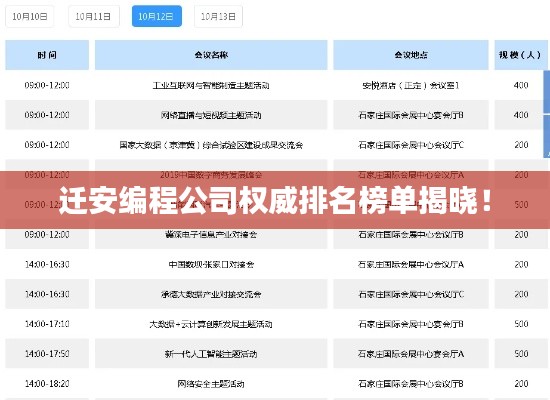Click the 安悦酒店(正定)会议室1 location cell
This screenshot has height=400, width=550.
411,85
